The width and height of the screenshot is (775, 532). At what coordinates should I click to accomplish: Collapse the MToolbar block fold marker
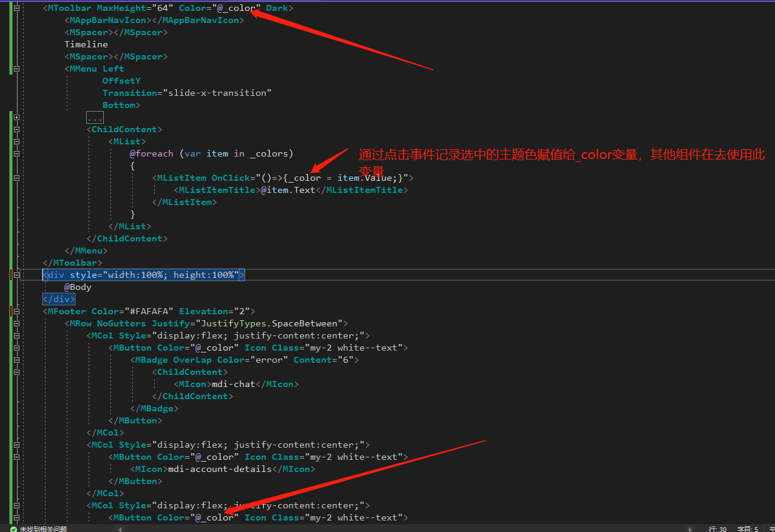(x=16, y=8)
